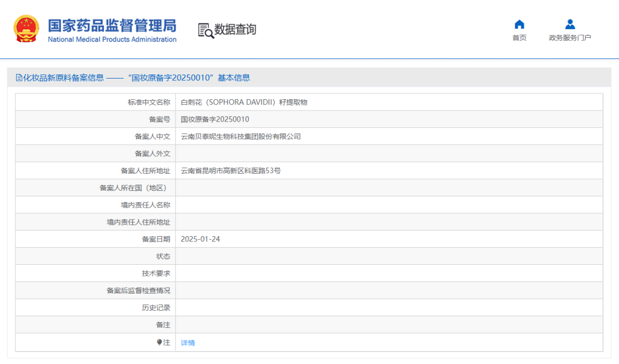Viewport: 619px width, 364px height.
Task: Click the 境内责任人住所地址 label
Action: (138, 222)
